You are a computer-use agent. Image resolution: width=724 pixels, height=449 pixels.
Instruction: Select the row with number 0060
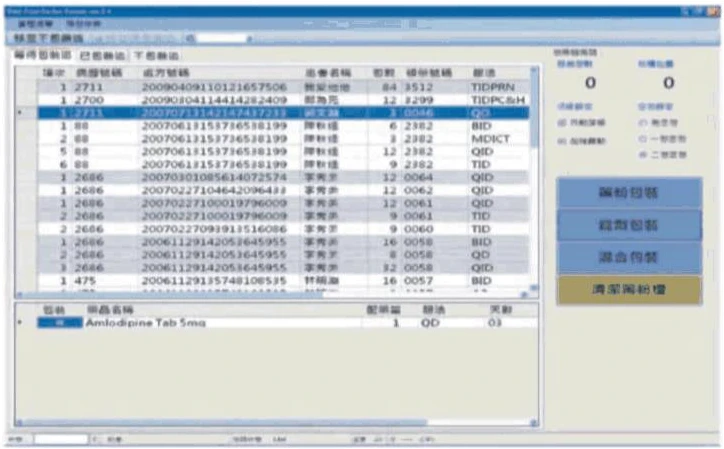283,229
